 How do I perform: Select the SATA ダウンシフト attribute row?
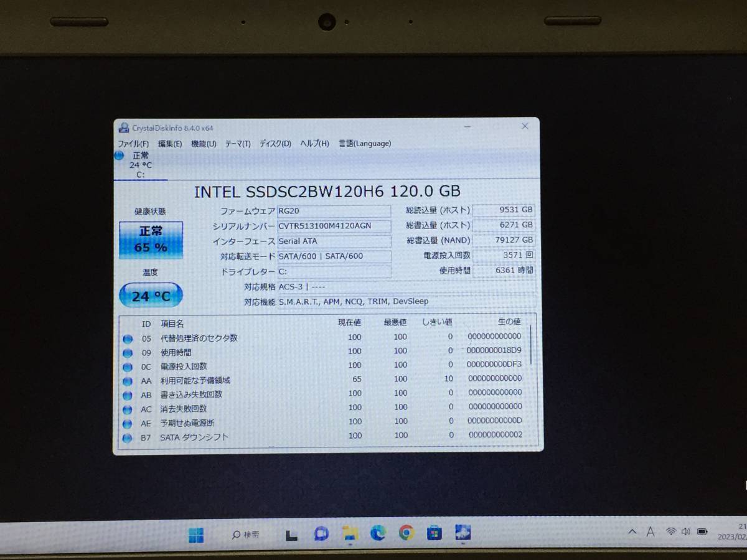click(324, 437)
